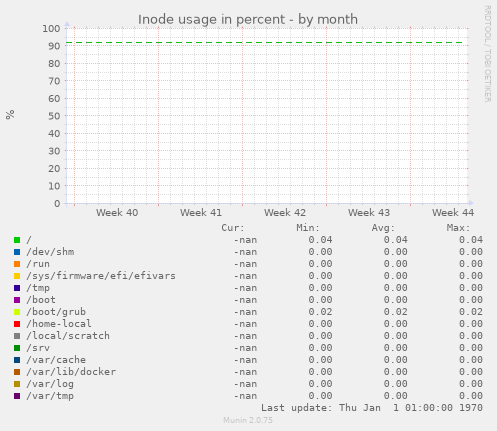The height and width of the screenshot is (431, 497).
Task: Select the /var/cache legend label
Action: (56, 360)
